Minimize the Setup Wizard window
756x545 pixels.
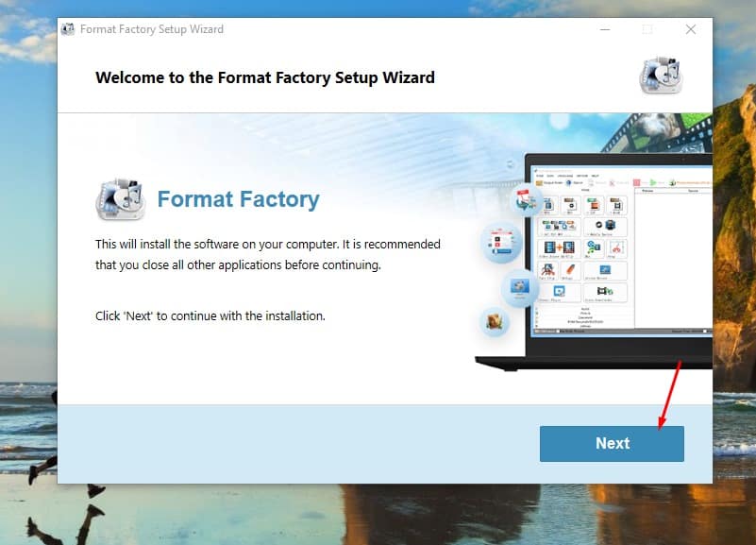604,29
